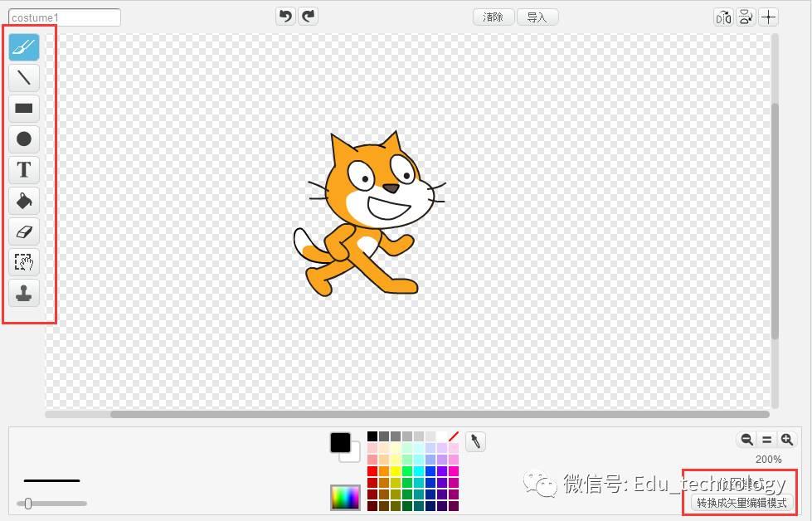Click the 导入 import button
This screenshot has width=812, height=521.
point(537,17)
